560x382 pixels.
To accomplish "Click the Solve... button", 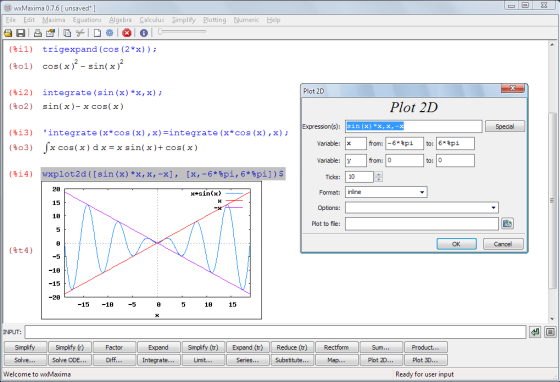I will (25, 360).
